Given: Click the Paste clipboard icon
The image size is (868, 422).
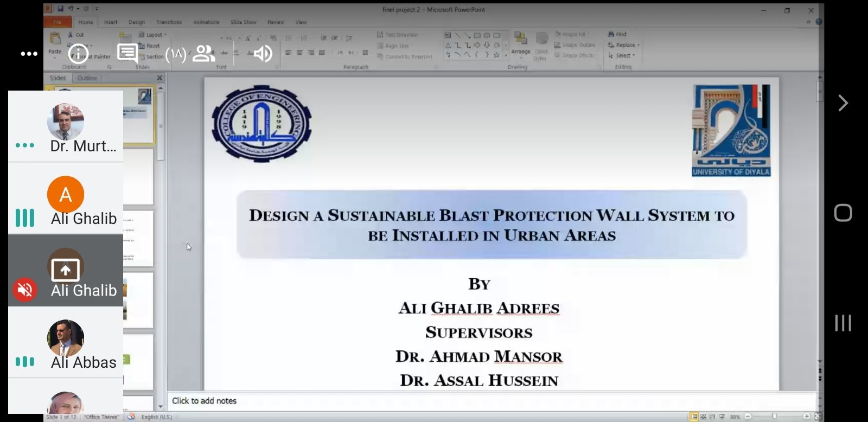Looking at the screenshot, I should (x=55, y=39).
